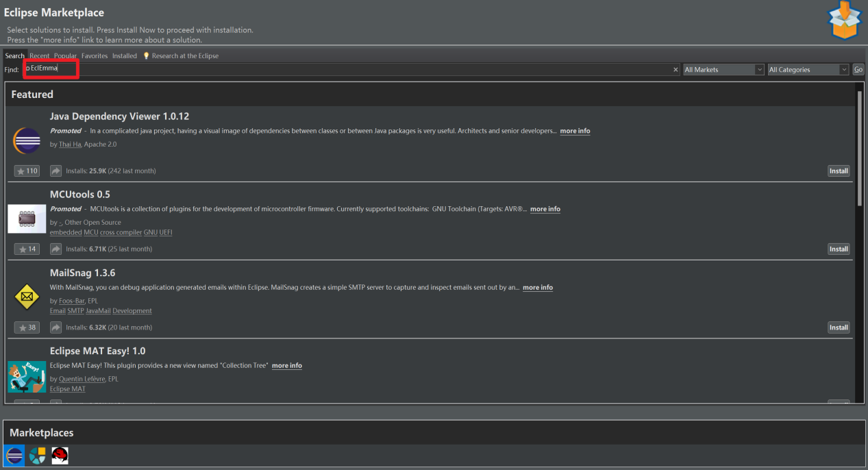The height and width of the screenshot is (470, 868).
Task: Click the JavaMail tag link
Action: [x=98, y=311]
